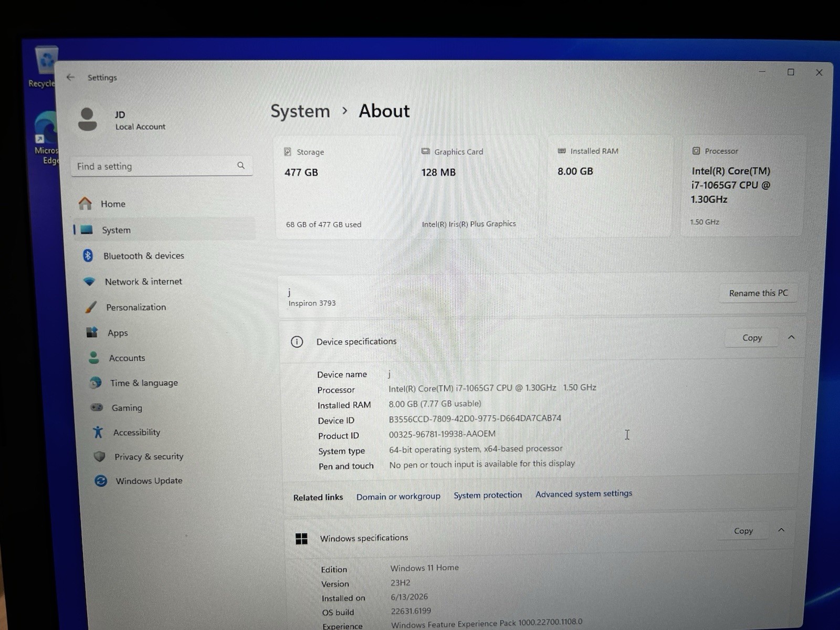The image size is (840, 630).
Task: Click Rename this PC button
Action: 758,293
